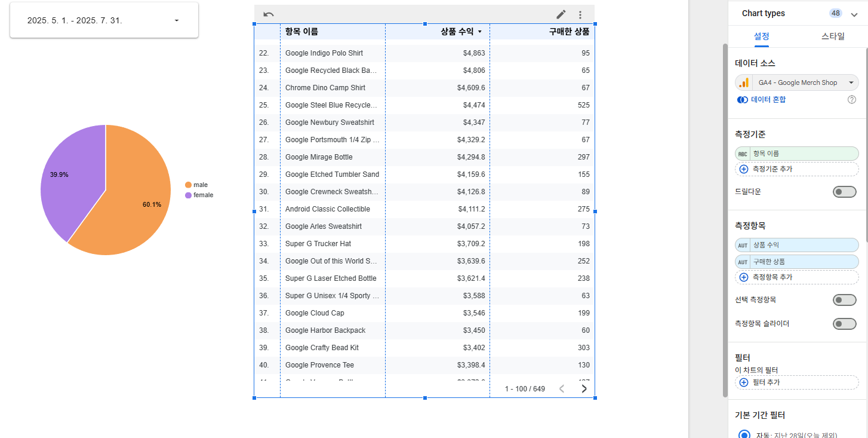The height and width of the screenshot is (438, 868).
Task: Turn on the 측정항목 슬라이더 switch
Action: coord(844,324)
